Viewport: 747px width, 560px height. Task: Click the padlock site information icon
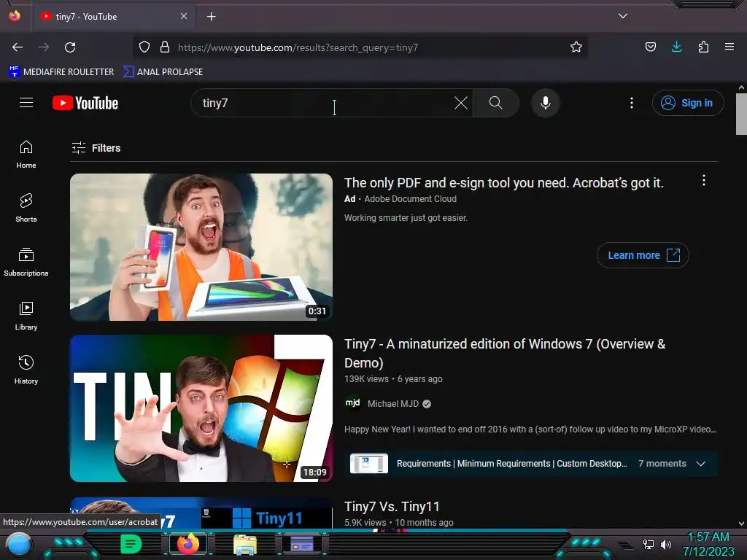click(x=165, y=47)
